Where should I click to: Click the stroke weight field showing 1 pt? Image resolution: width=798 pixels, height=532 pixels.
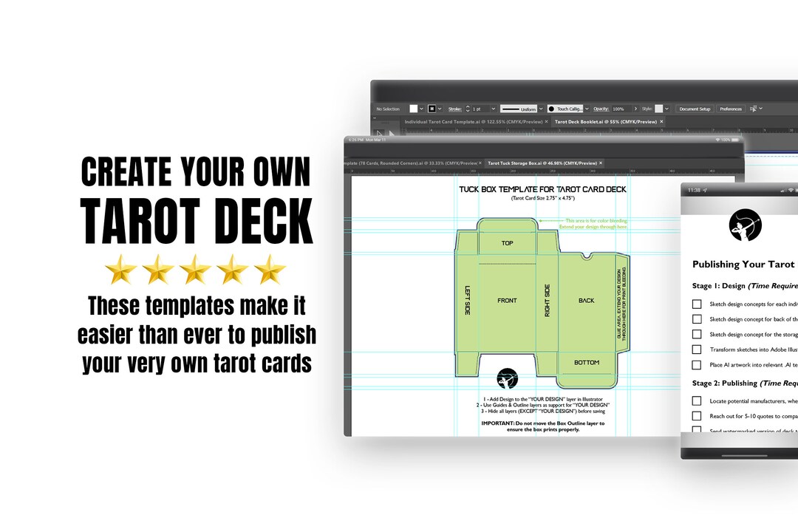point(480,109)
